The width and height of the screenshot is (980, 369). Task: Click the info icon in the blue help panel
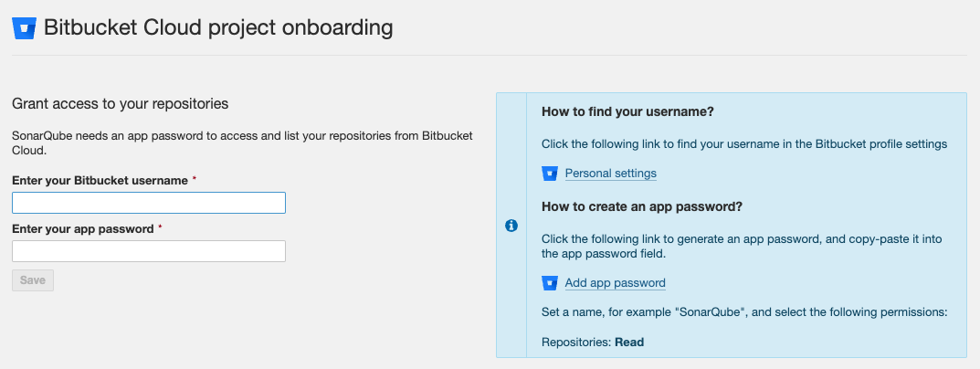511,226
